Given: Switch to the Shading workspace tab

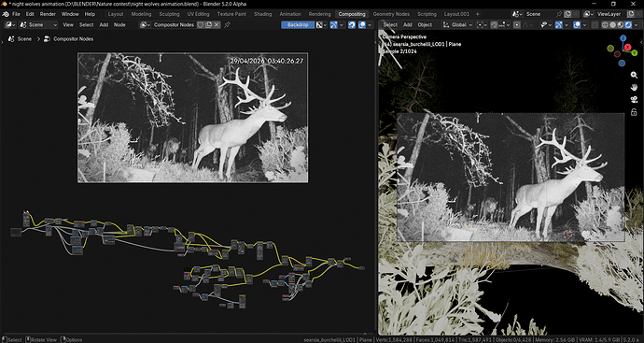Looking at the screenshot, I should click(263, 14).
